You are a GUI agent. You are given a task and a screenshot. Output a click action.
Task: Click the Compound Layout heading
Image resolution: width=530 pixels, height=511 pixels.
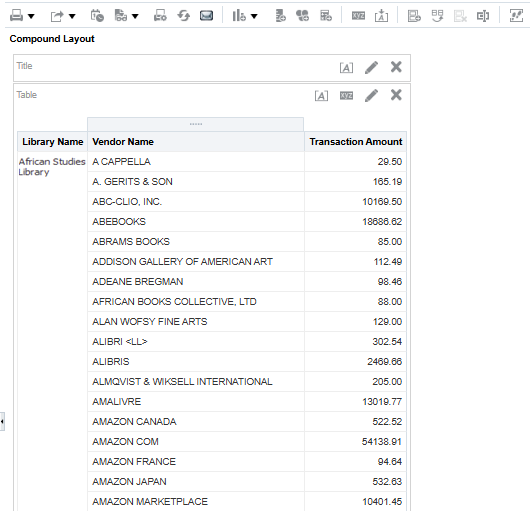(x=52, y=39)
